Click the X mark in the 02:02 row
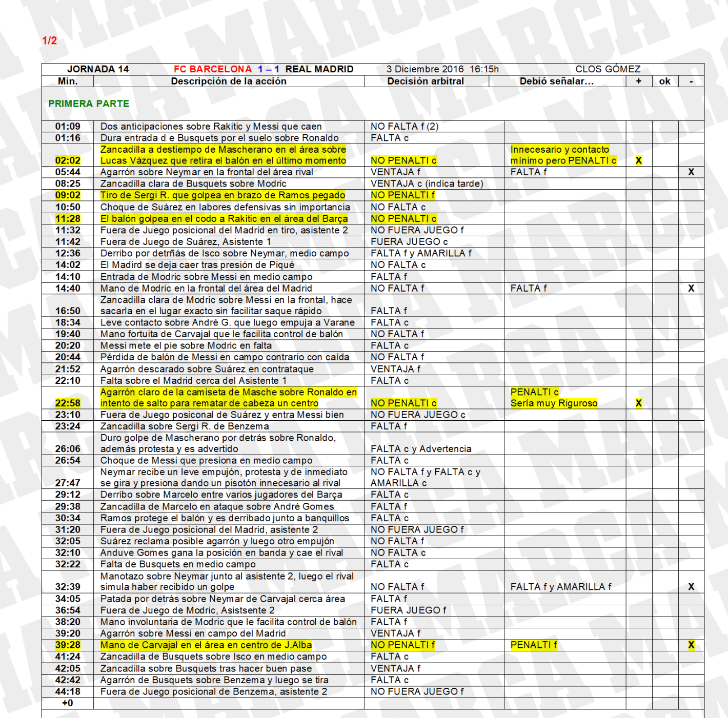 (638, 160)
